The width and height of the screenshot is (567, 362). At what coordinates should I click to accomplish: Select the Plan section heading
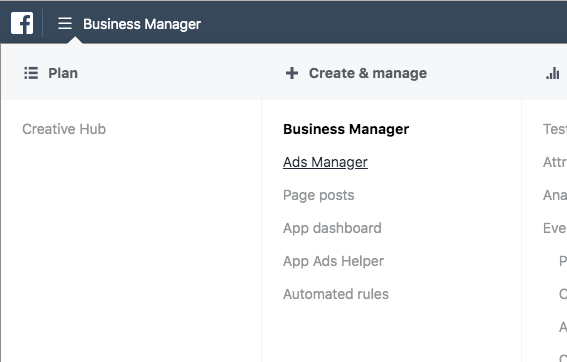[x=63, y=73]
